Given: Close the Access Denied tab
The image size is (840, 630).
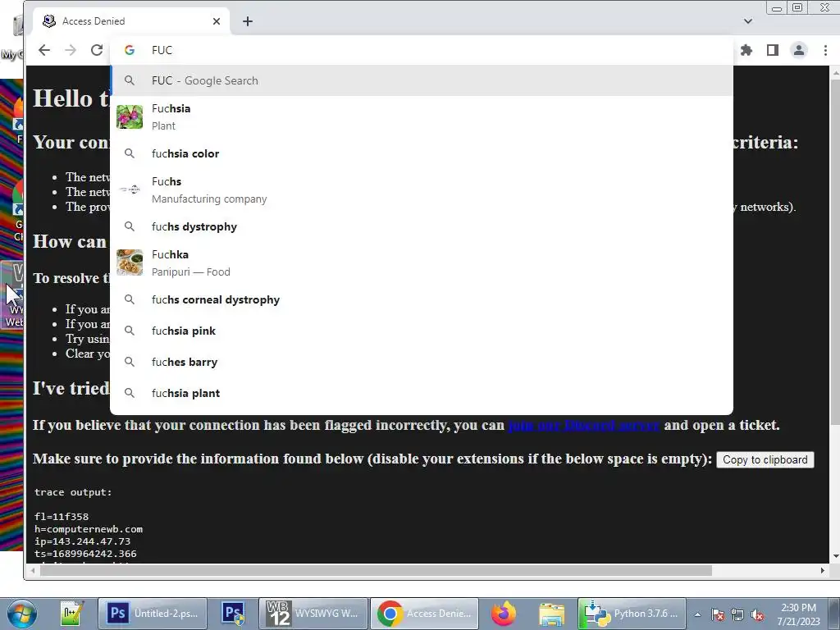Looking at the screenshot, I should 217,21.
